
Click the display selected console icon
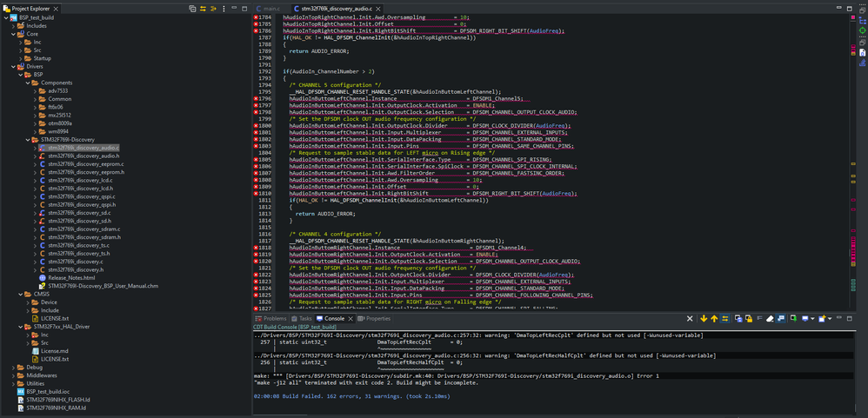pos(805,318)
